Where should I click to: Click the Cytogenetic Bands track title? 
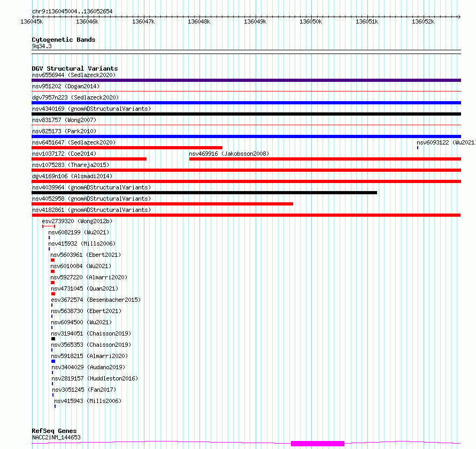coord(64,40)
